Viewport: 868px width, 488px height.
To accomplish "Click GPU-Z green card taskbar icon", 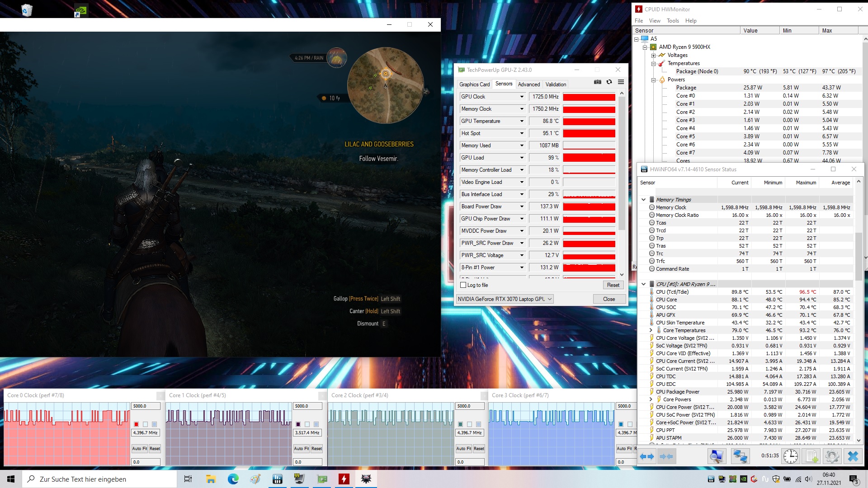I will 322,479.
